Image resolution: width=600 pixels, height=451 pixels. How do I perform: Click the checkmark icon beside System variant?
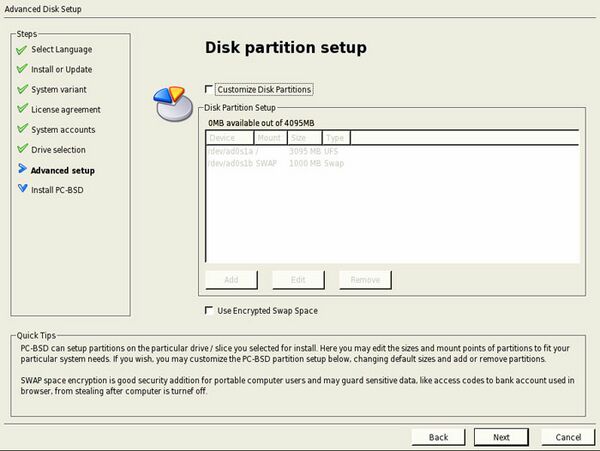(x=21, y=89)
